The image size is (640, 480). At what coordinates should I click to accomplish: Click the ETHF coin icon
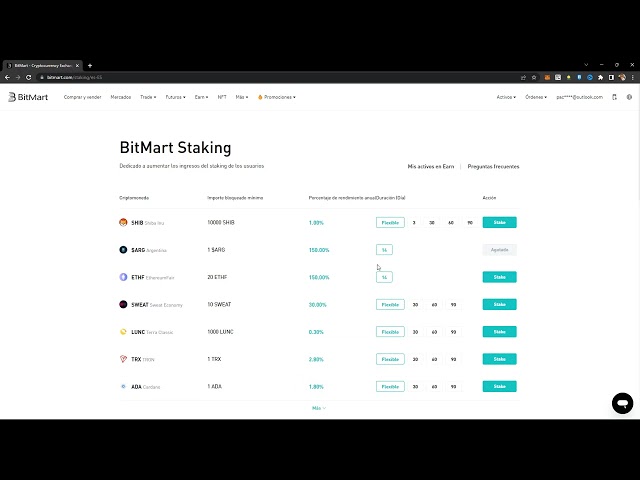coord(123,277)
